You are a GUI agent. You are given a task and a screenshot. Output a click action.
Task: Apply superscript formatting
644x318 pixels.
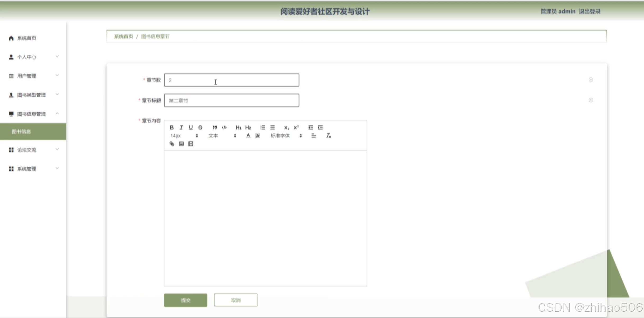tap(296, 127)
